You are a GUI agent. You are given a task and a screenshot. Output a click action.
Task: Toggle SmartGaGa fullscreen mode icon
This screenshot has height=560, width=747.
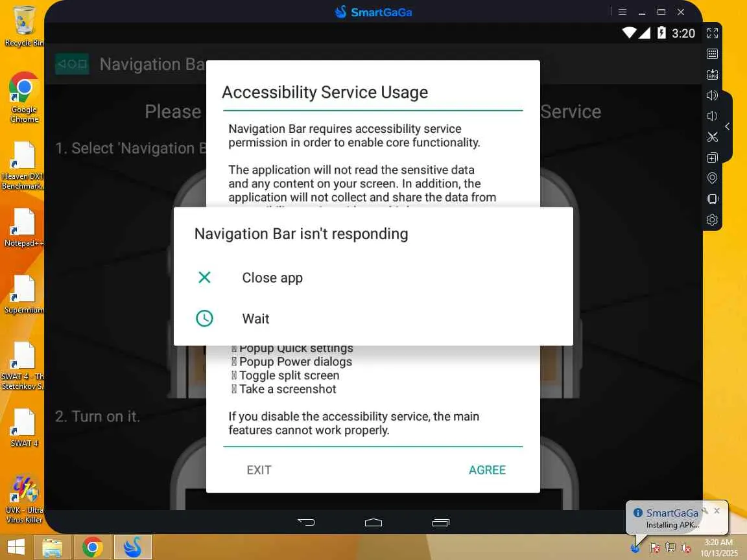tap(712, 33)
